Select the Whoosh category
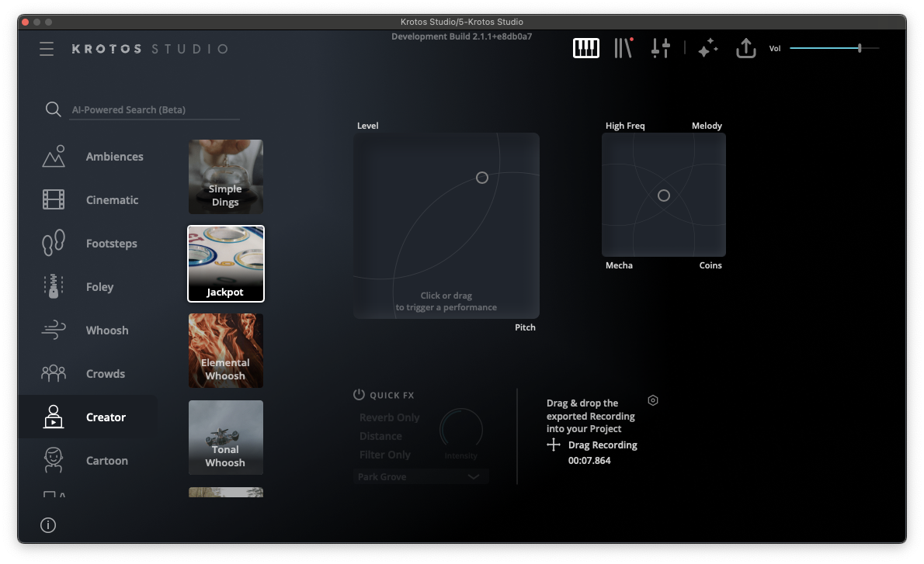The image size is (924, 564). 107,330
